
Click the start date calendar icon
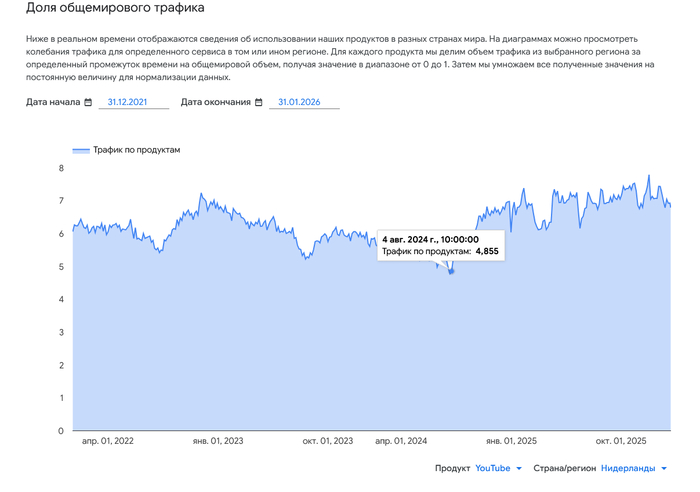(x=88, y=102)
